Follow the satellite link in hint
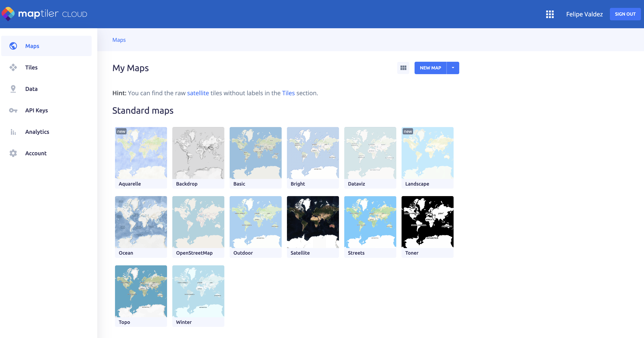Viewport: 644px width, 338px height. click(198, 93)
